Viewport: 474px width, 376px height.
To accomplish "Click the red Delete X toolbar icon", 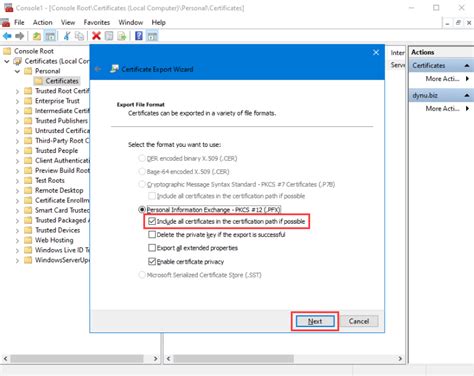I will click(96, 36).
